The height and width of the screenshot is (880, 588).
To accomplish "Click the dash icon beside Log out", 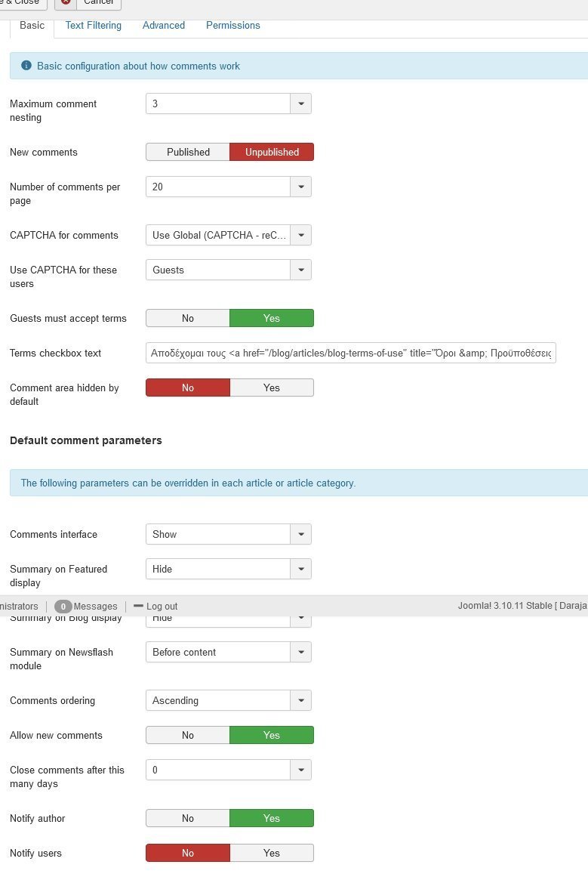I will click(138, 606).
